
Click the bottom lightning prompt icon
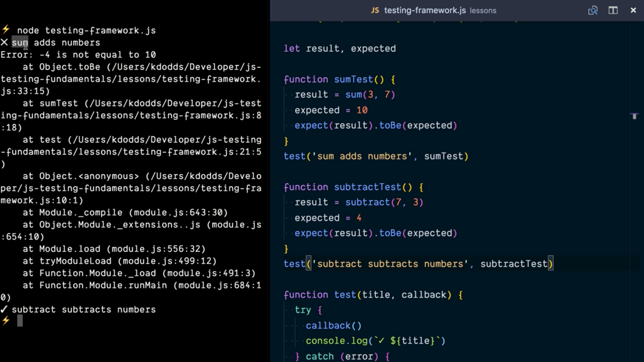[6, 321]
